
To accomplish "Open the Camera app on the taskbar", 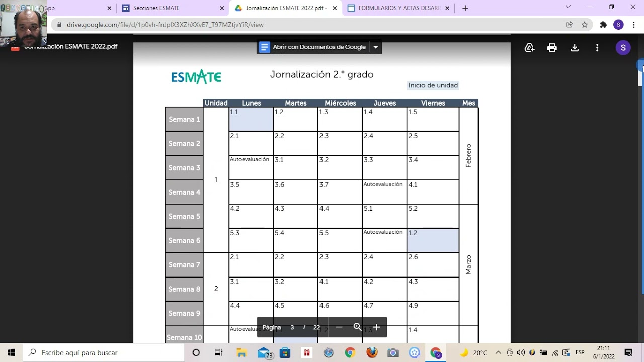I will pyautogui.click(x=393, y=353).
